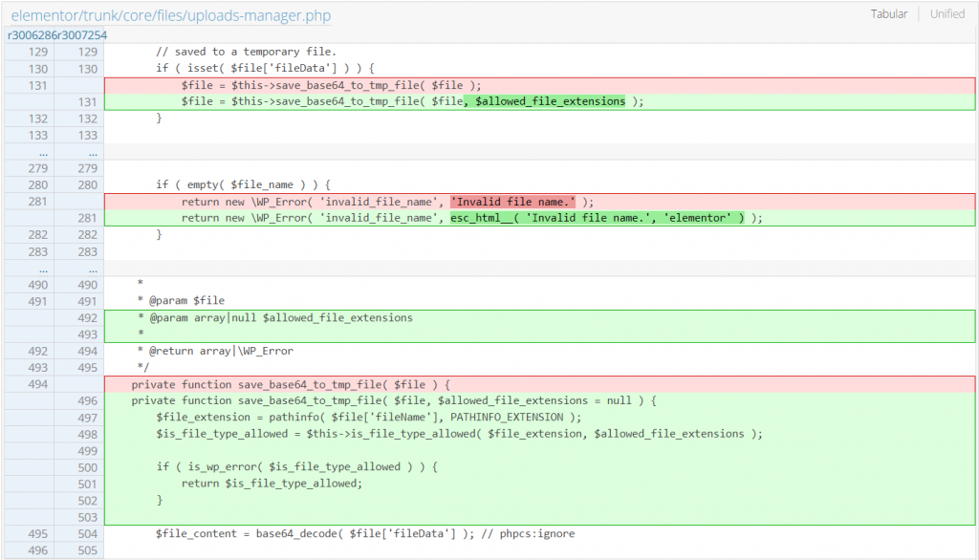Click old line number 494 of removed function
979x560 pixels.
tap(38, 384)
